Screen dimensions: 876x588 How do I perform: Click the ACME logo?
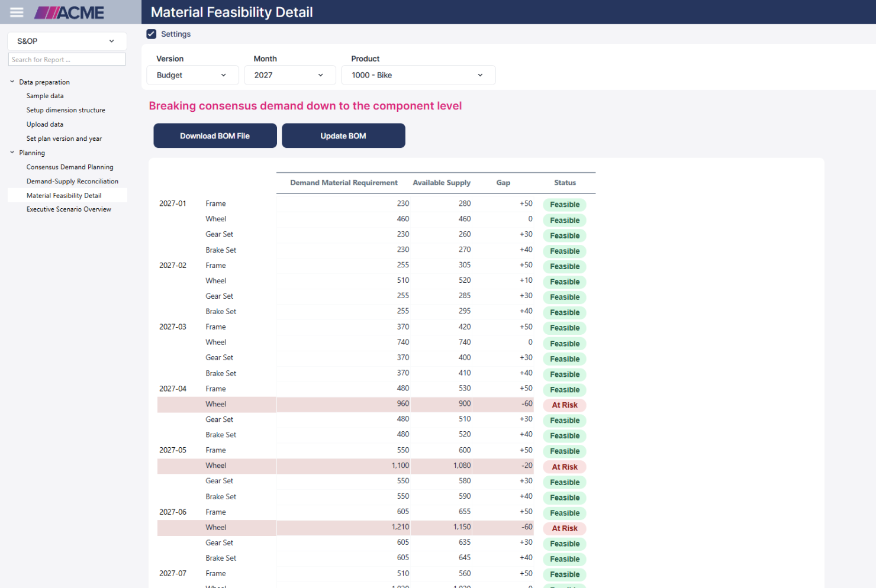coord(69,12)
